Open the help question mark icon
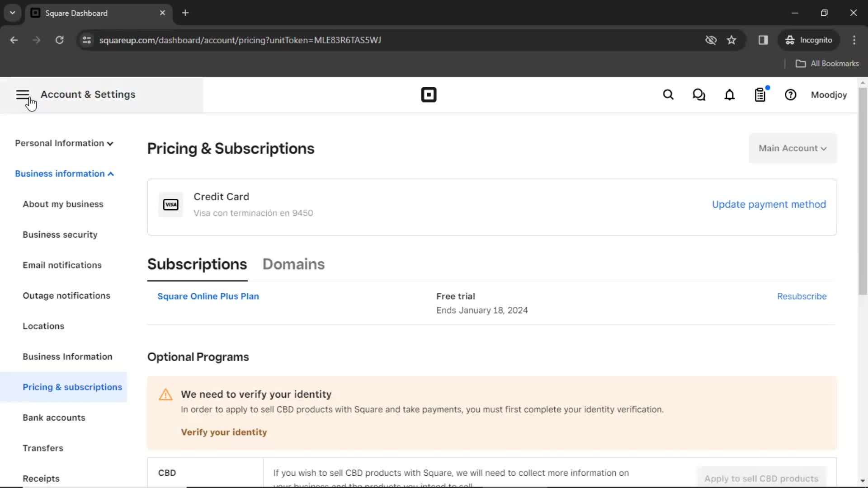Image resolution: width=868 pixels, height=488 pixels. (791, 95)
